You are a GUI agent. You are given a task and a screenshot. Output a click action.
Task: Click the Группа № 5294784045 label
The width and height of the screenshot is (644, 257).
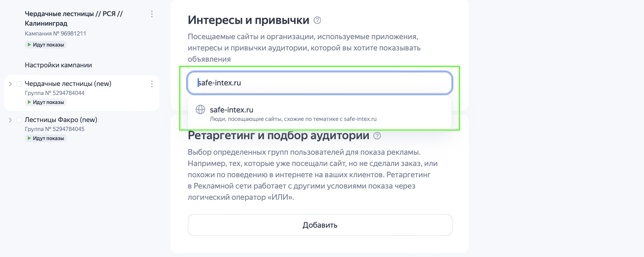(55, 129)
